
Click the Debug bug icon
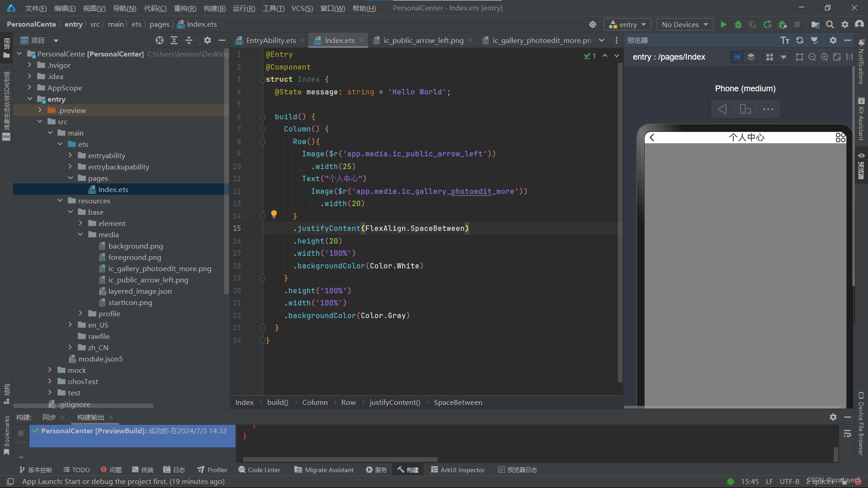(x=738, y=24)
